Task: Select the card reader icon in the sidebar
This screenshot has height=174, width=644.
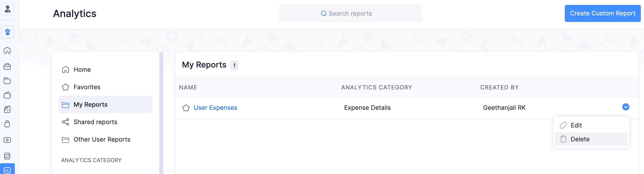Action: pyautogui.click(x=7, y=156)
